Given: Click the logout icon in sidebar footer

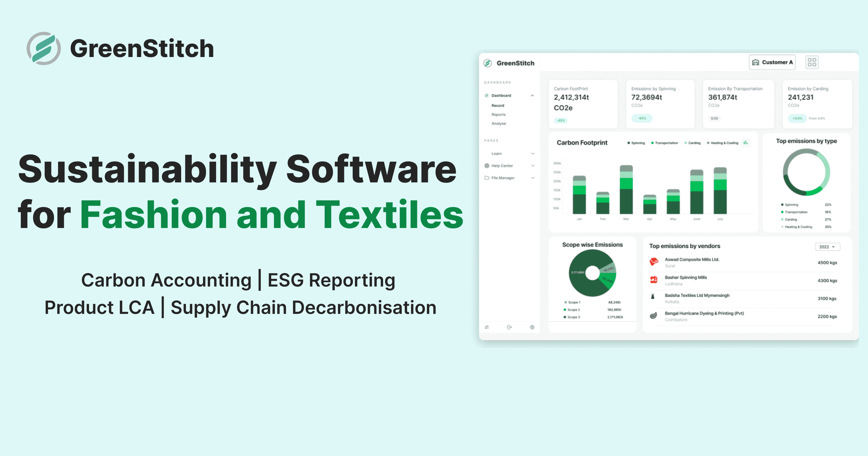Looking at the screenshot, I should point(509,327).
